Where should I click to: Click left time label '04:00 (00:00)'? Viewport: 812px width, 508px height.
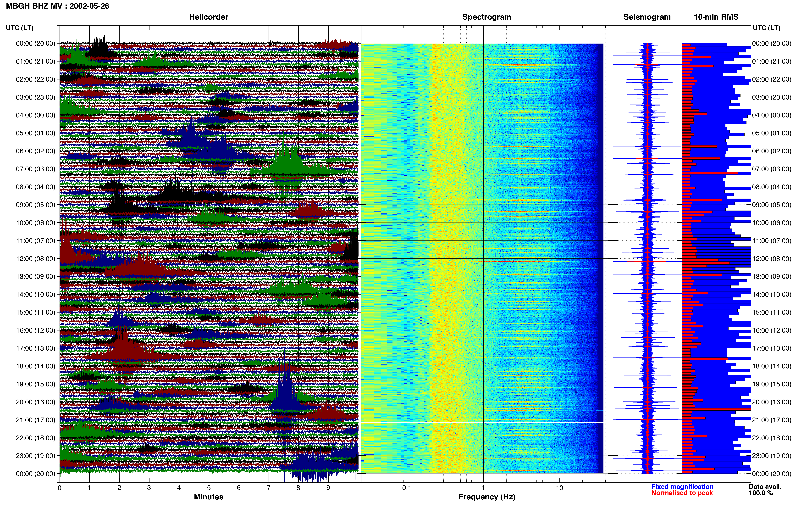36,115
